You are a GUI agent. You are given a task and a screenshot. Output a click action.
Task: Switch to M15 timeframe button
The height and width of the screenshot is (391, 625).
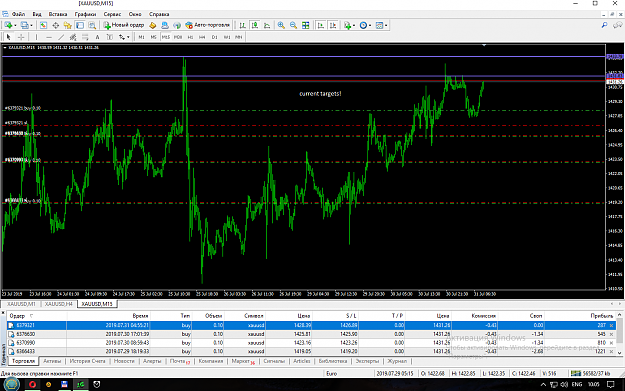click(x=165, y=37)
